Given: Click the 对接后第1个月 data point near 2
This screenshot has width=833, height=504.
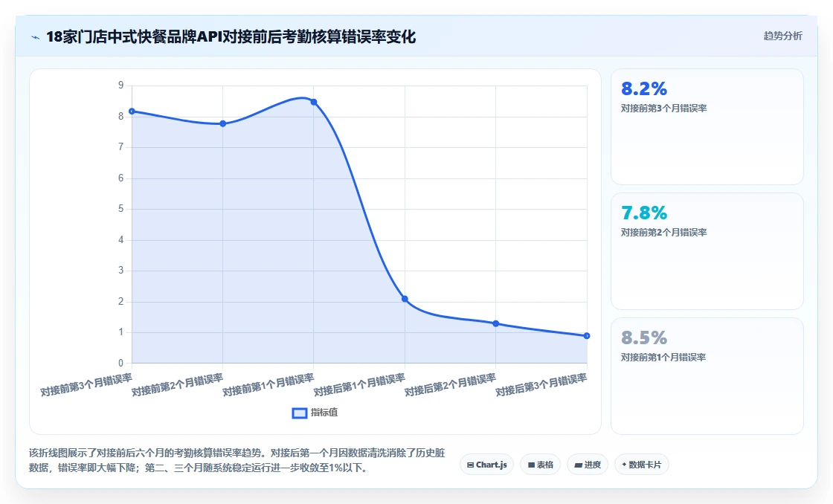Looking at the screenshot, I should [x=405, y=299].
